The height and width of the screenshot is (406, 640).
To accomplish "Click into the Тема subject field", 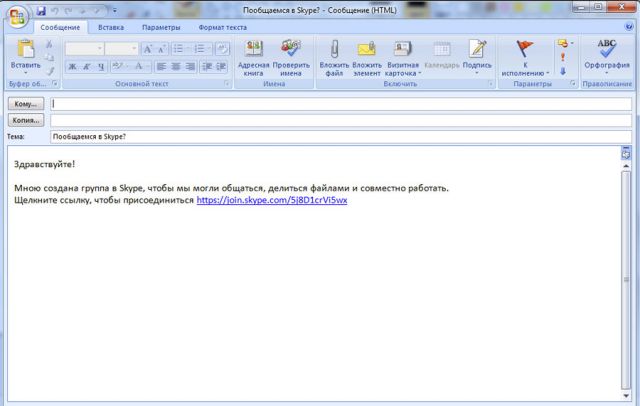I will [341, 136].
